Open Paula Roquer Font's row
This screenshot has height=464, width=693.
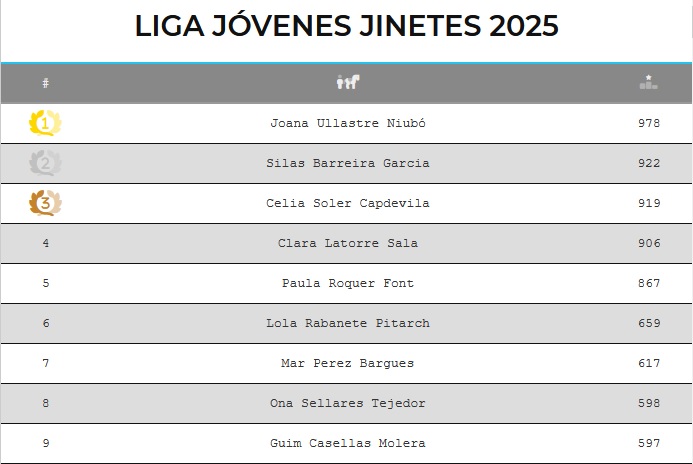(x=348, y=283)
